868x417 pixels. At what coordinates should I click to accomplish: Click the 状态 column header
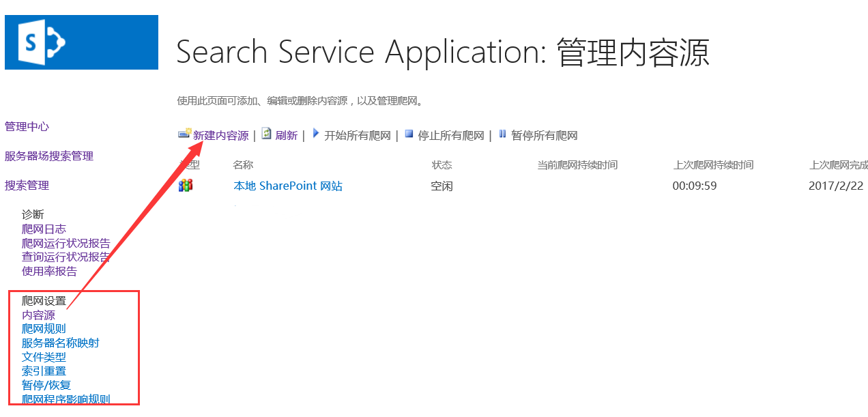(x=442, y=164)
